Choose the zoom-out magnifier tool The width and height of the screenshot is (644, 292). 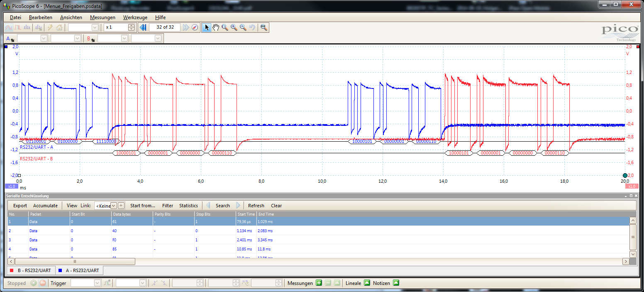243,27
